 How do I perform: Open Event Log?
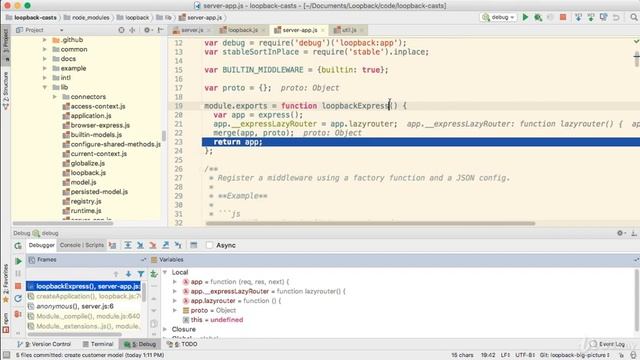[x=607, y=344]
